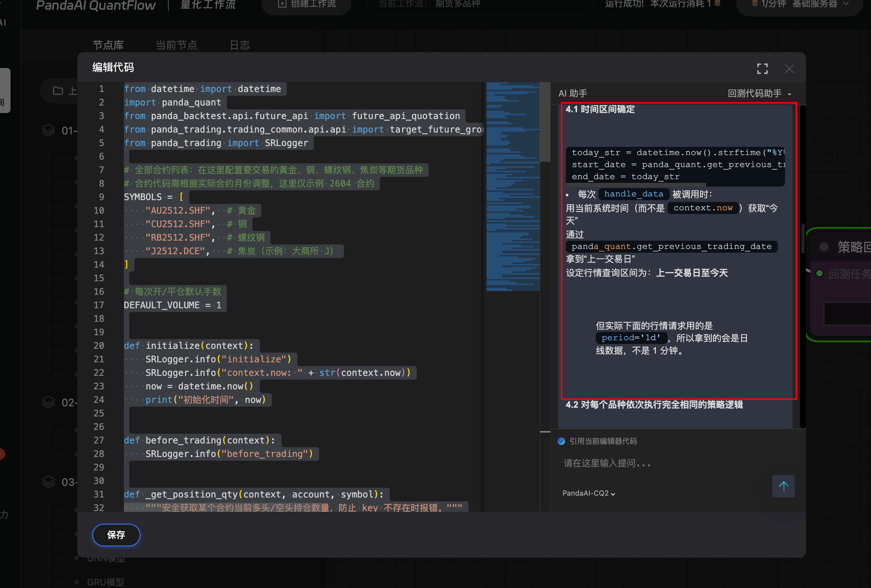Click the from panda_trading import SRLogger line
The height and width of the screenshot is (588, 871).
216,143
